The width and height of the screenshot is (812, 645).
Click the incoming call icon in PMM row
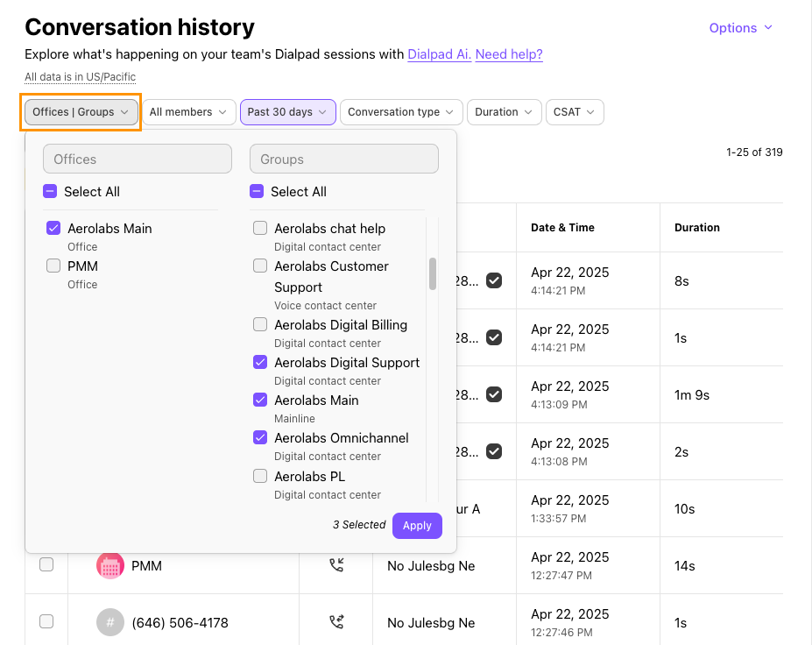[336, 564]
